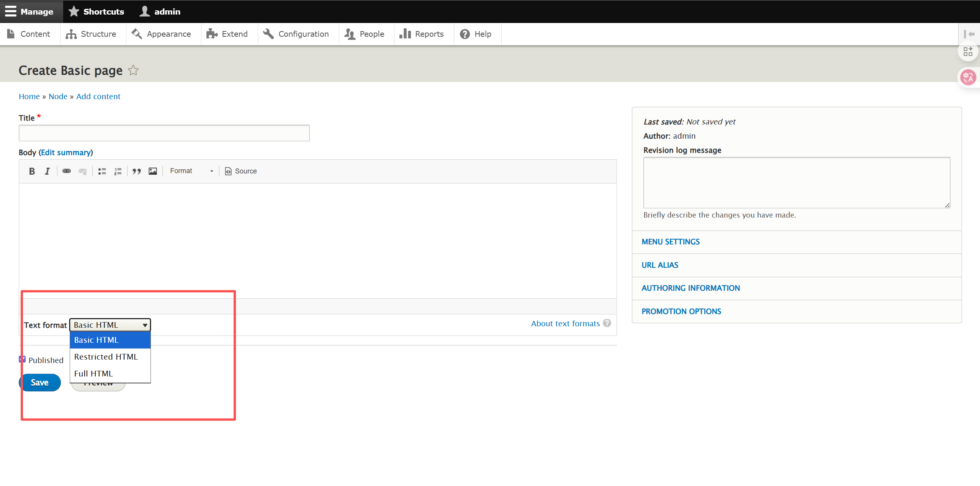This screenshot has width=980, height=486.
Task: Choose Full HTML from the list
Action: pyautogui.click(x=93, y=374)
